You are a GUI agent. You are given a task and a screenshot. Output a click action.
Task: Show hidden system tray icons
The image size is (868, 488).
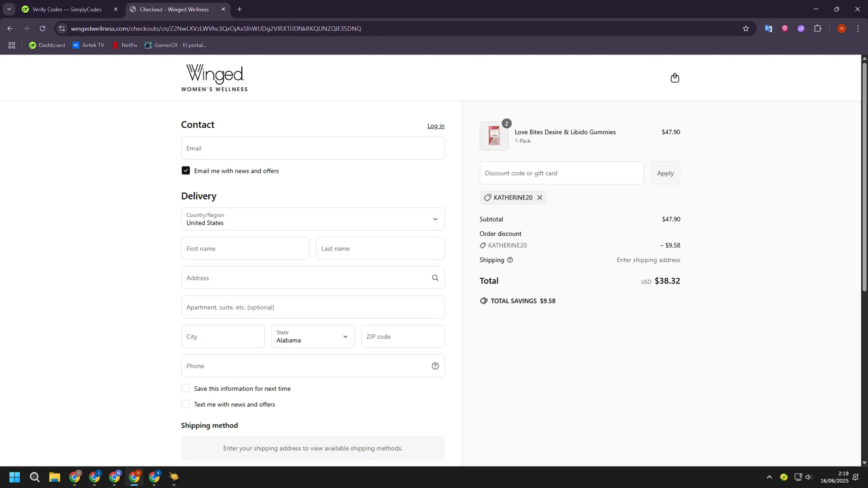point(769,477)
